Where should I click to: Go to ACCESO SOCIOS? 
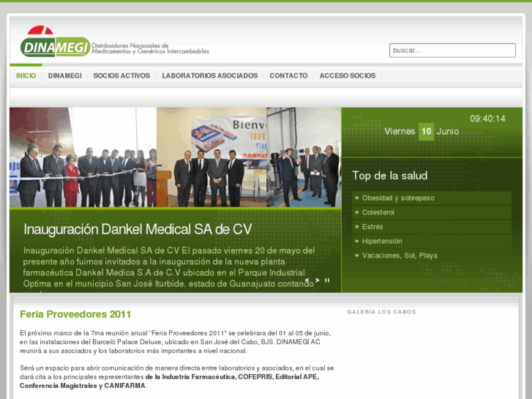[x=348, y=75]
